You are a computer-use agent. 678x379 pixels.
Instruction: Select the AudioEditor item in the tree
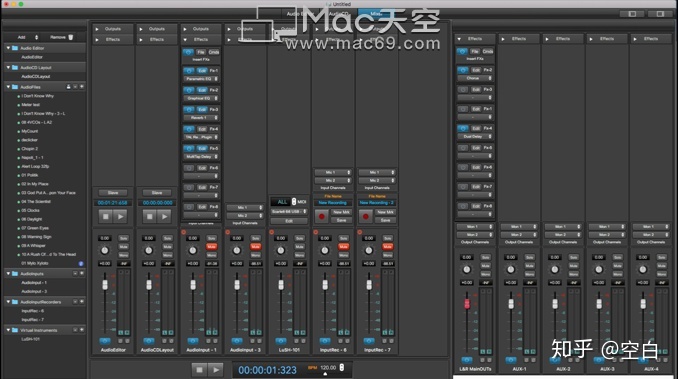[x=32, y=57]
